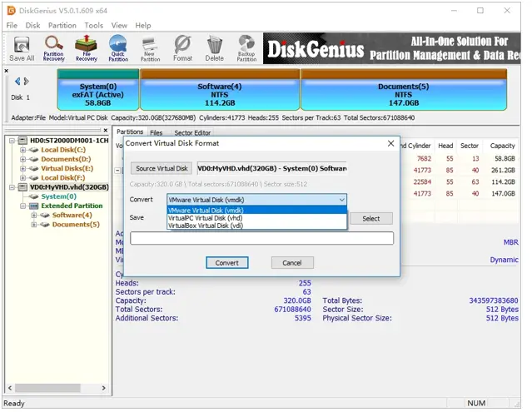532x412 pixels.
Task: Click the save path input field
Action: point(261,238)
